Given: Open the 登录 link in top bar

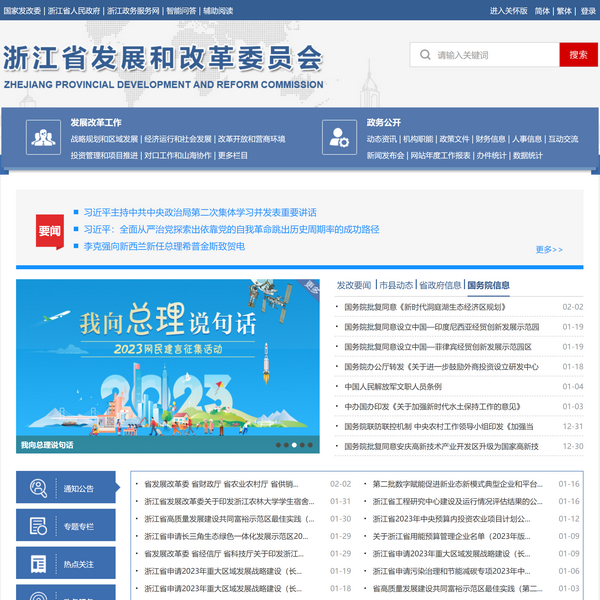Looking at the screenshot, I should [x=588, y=11].
